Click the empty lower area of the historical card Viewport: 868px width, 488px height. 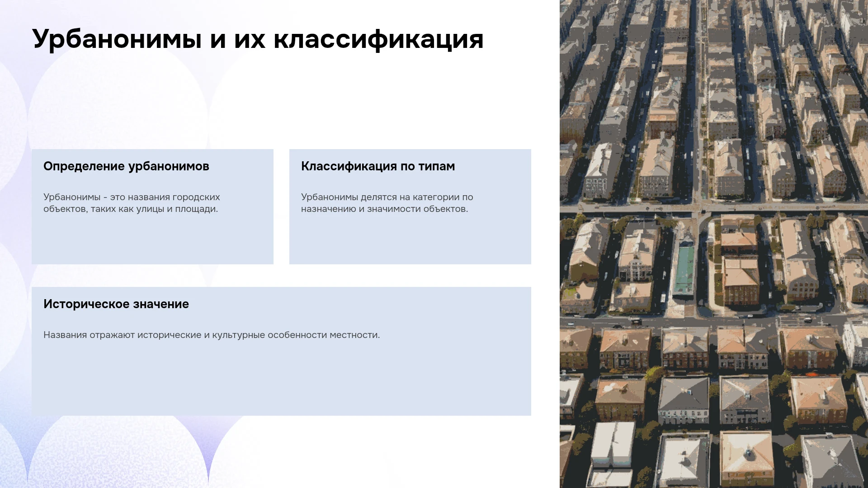[x=281, y=380]
